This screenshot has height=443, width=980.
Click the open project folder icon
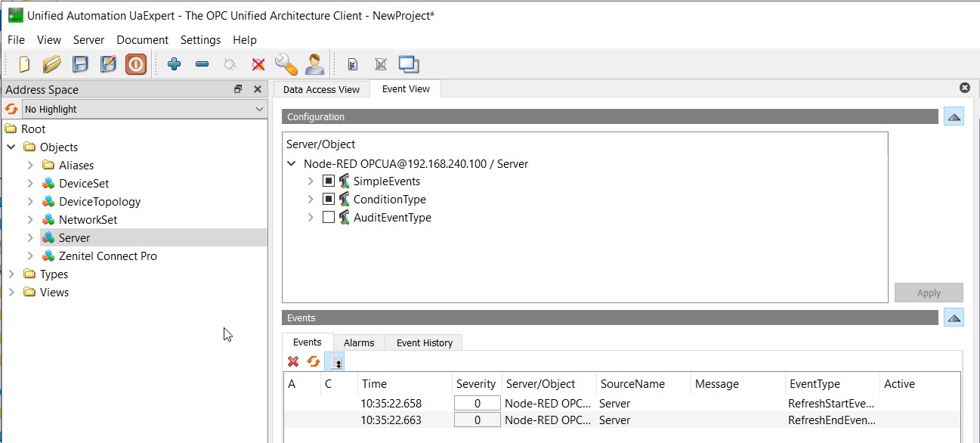pos(51,64)
